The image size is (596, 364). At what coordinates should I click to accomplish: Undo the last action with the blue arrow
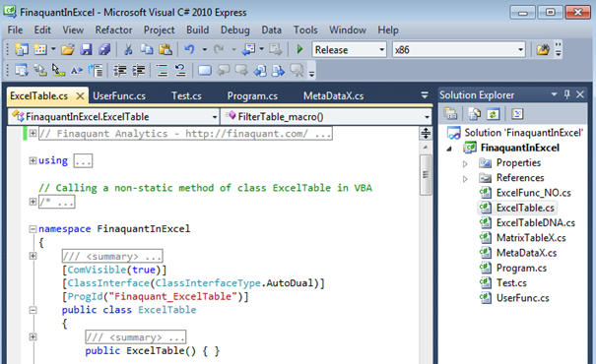(189, 49)
